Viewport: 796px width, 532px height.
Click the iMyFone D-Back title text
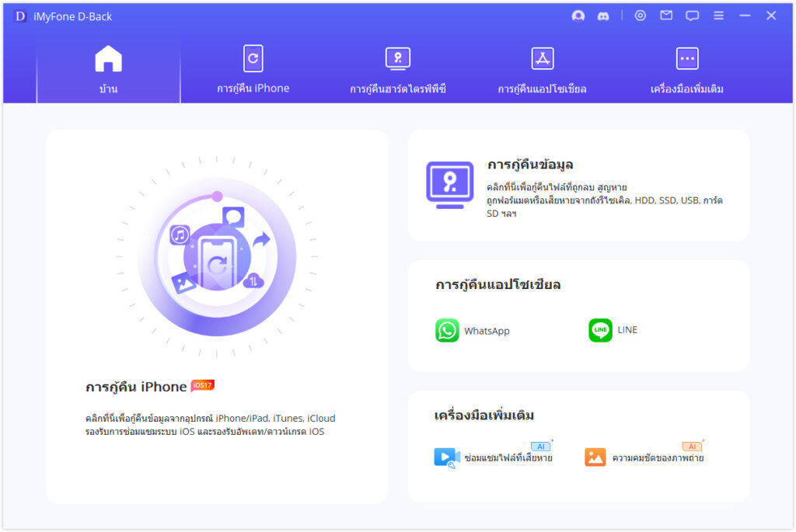click(x=72, y=16)
